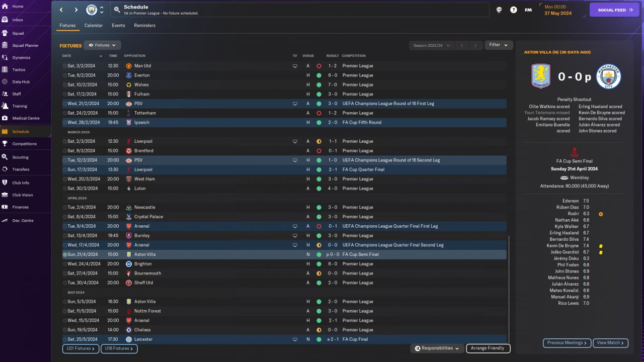This screenshot has height=362, width=644.
Task: Open the Season 2023/24 dropdown
Action: coord(431,45)
